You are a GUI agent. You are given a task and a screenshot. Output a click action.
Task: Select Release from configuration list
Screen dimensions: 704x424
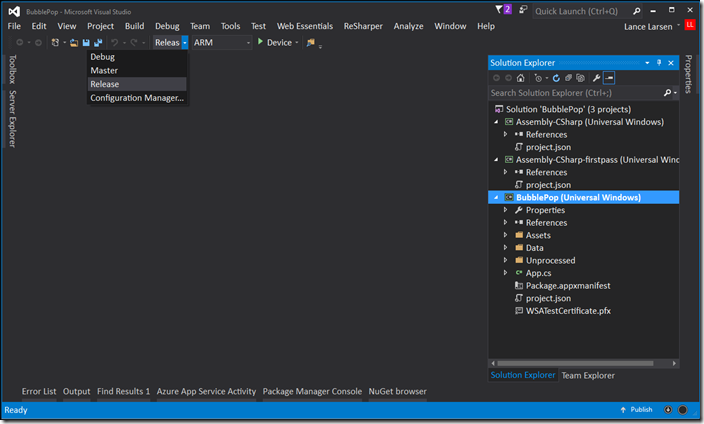coord(137,84)
